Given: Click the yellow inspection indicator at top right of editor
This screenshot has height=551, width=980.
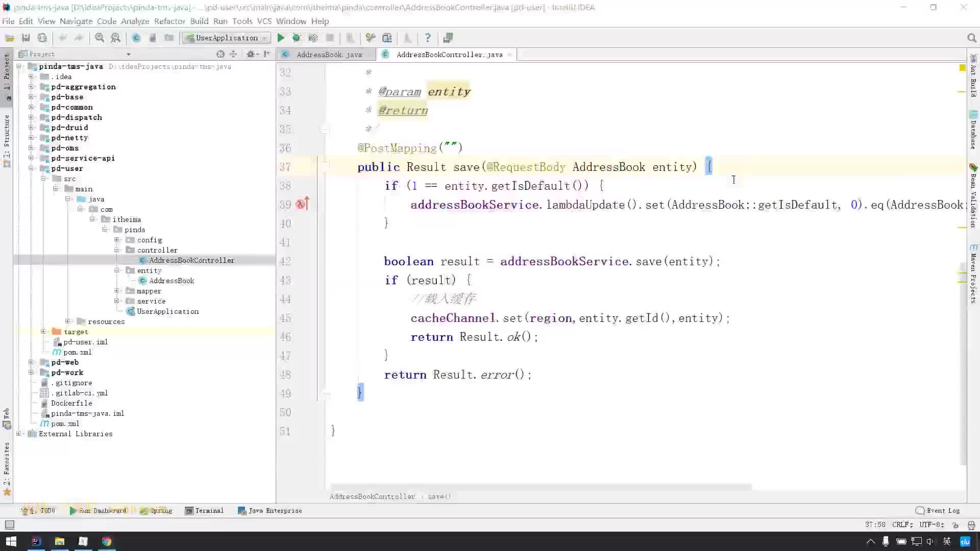Looking at the screenshot, I should point(962,67).
